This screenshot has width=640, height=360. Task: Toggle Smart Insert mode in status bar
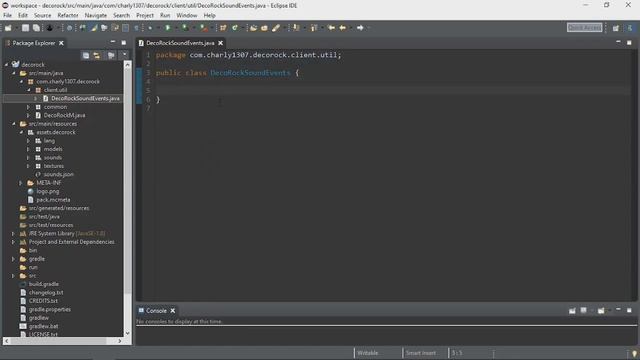click(x=421, y=353)
